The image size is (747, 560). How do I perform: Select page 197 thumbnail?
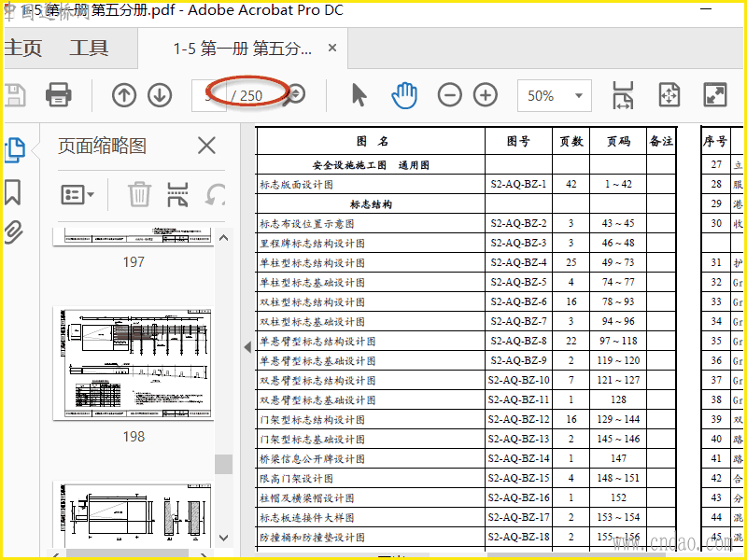tap(134, 237)
